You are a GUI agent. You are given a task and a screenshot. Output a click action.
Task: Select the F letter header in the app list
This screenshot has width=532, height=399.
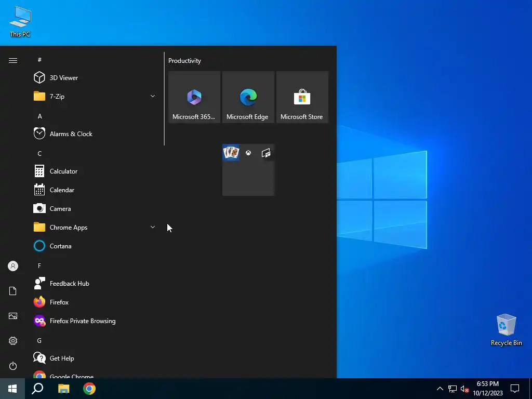39,265
